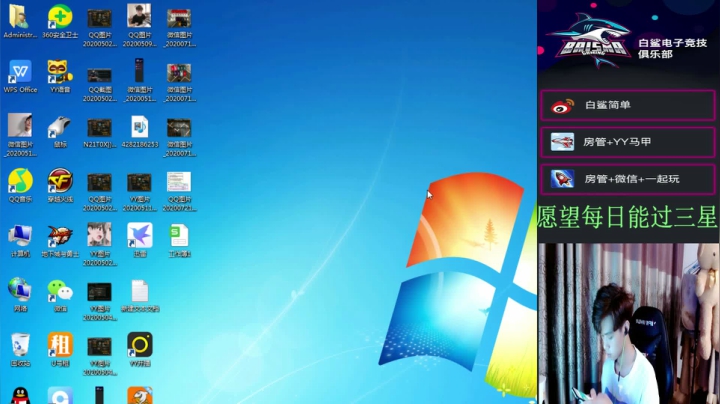Click the red Weibo logo icon
This screenshot has height=404, width=720.
[562, 106]
